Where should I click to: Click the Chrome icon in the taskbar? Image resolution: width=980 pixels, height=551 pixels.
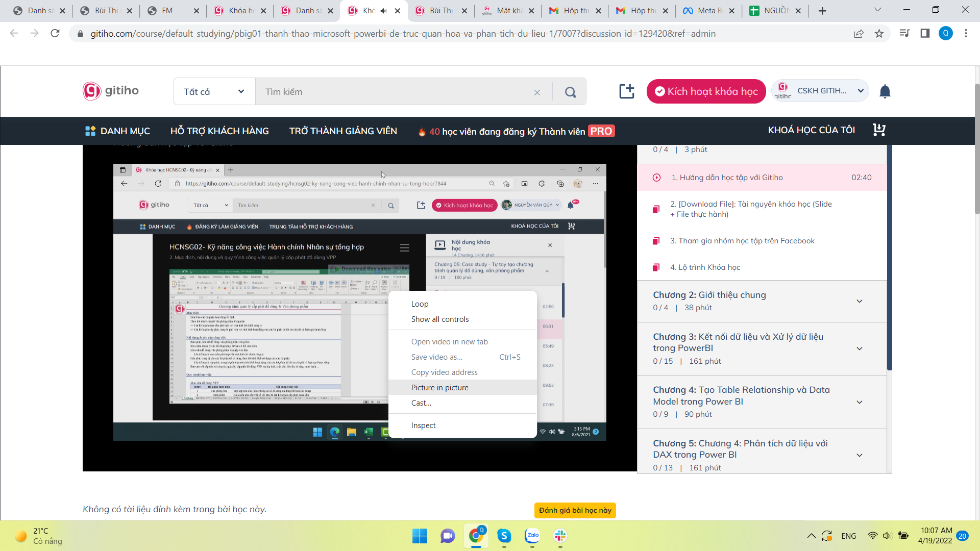coord(476,536)
